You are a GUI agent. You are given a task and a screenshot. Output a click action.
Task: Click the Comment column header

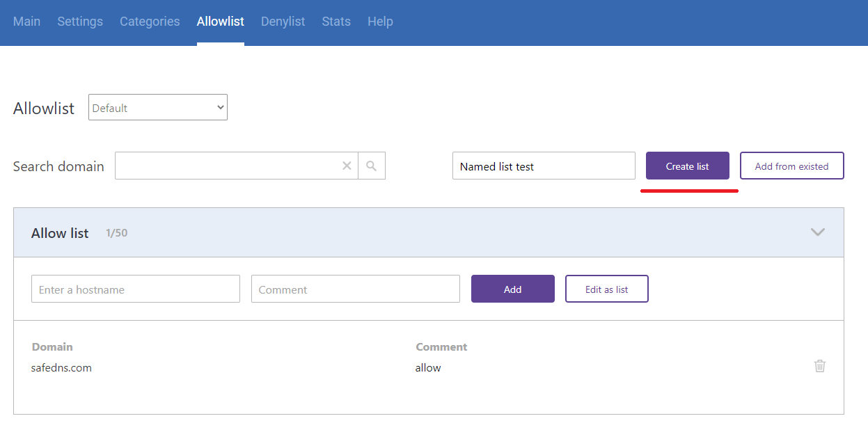[441, 346]
